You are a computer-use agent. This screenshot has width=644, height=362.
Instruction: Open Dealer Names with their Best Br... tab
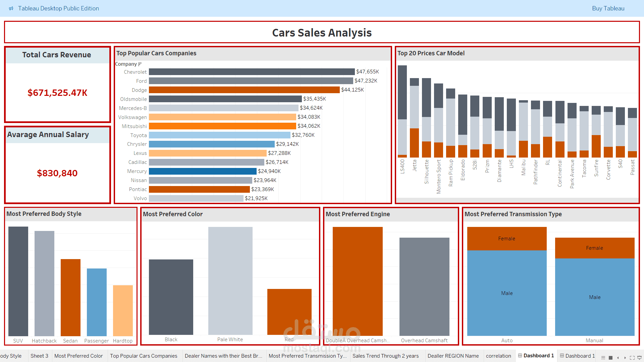tap(223, 356)
